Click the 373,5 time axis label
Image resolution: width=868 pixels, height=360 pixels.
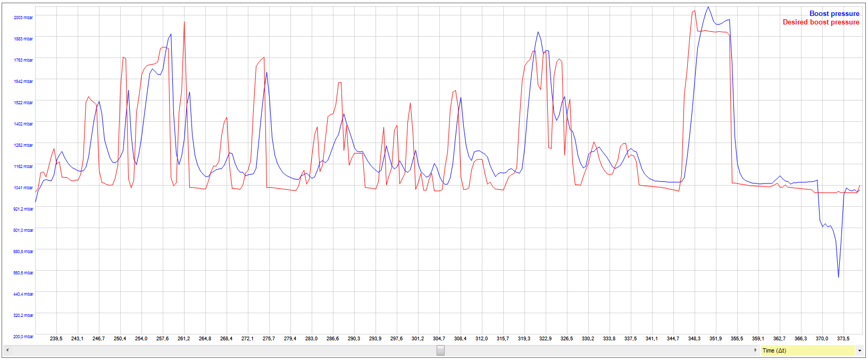[843, 339]
